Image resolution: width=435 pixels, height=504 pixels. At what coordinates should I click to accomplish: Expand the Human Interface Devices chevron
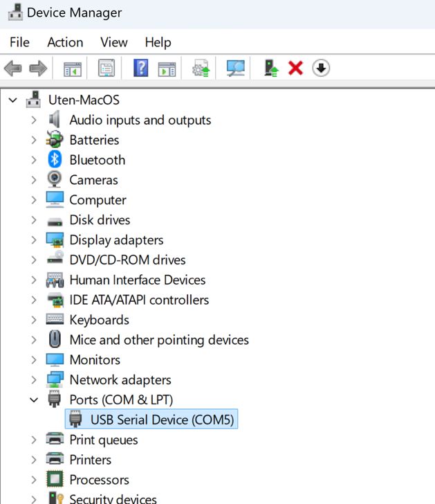(x=34, y=280)
